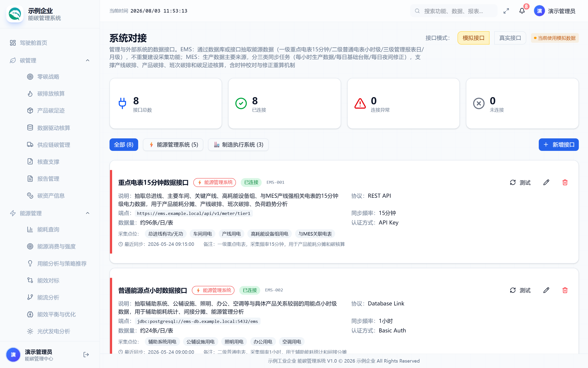Screen dimensions: 588x368
Task: Open 能耗查询 page
Action: tap(48, 229)
